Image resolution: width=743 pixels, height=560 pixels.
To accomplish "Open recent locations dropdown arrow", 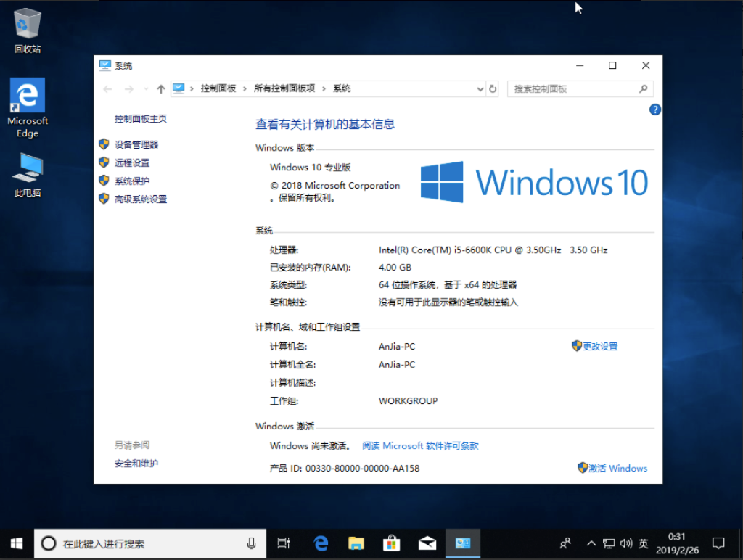I will [x=146, y=89].
